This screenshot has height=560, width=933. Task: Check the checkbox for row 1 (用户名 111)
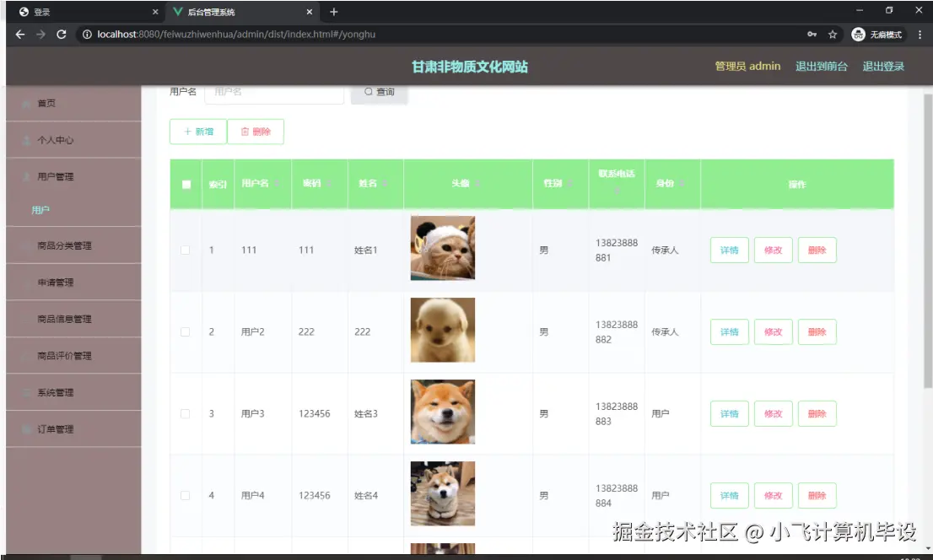[x=185, y=250]
